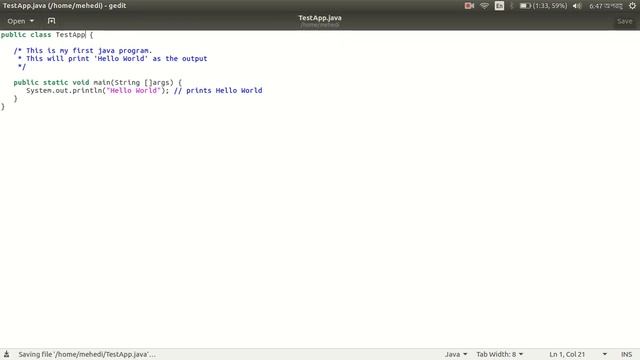Place cursor in 'public class TestApp' line

47,35
